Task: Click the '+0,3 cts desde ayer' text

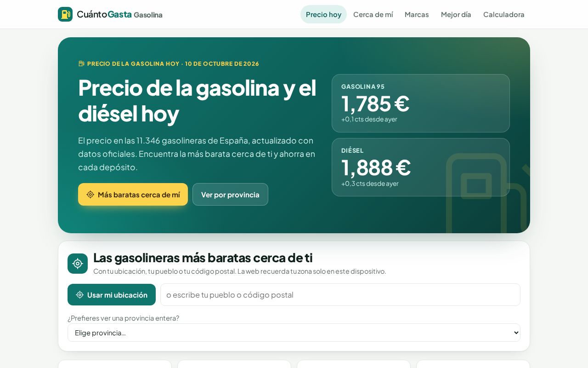Action: pos(370,184)
